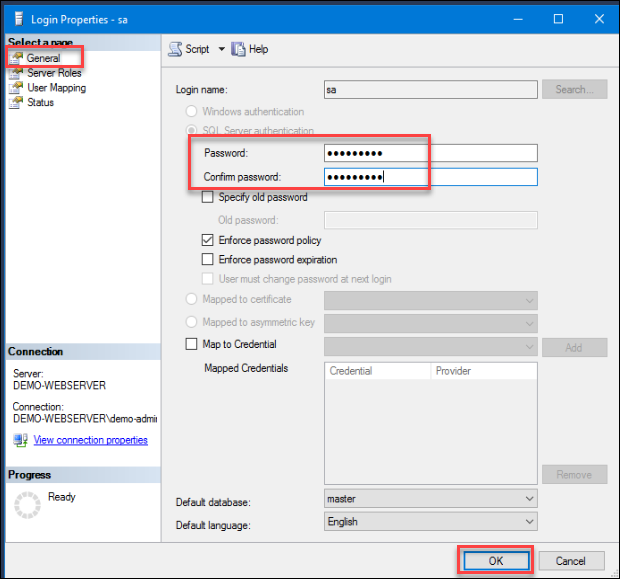The height and width of the screenshot is (579, 620).
Task: Select Mapped to certificate radio button
Action: tap(191, 299)
